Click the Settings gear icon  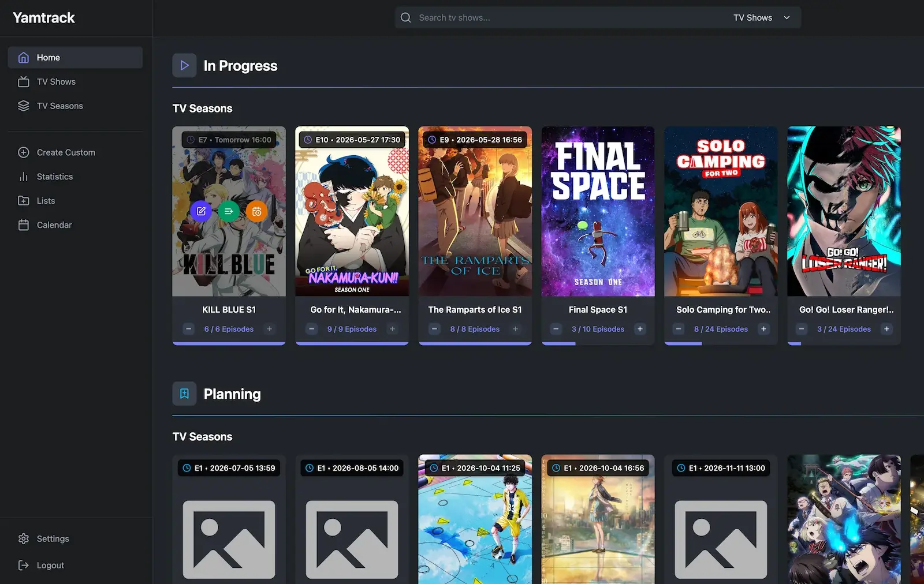tap(24, 538)
